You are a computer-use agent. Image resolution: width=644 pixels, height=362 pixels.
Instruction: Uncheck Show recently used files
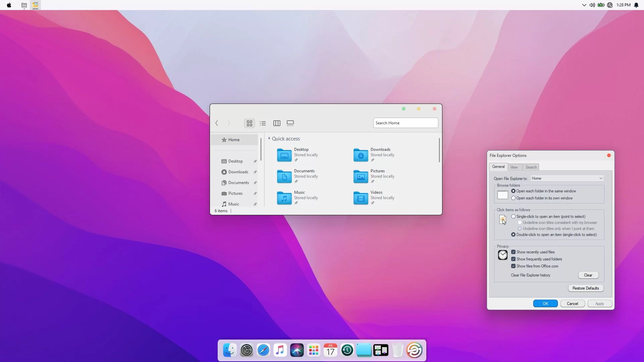point(513,252)
